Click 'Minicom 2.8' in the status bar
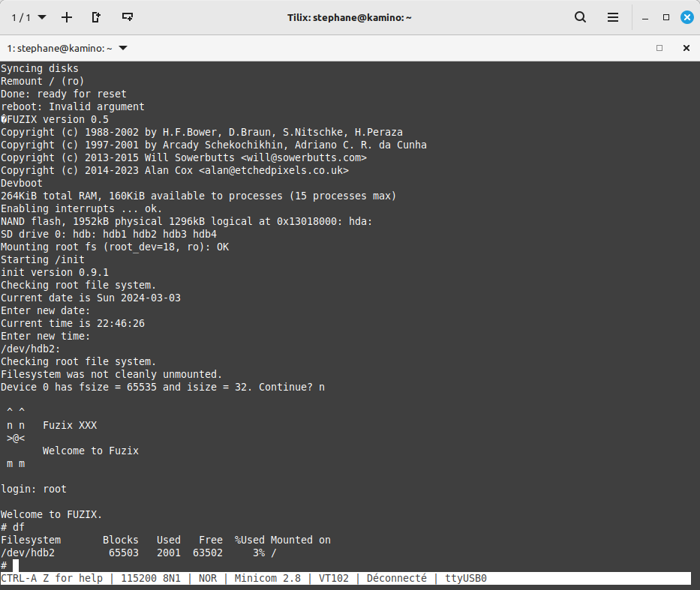This screenshot has width=700, height=590. (268, 579)
